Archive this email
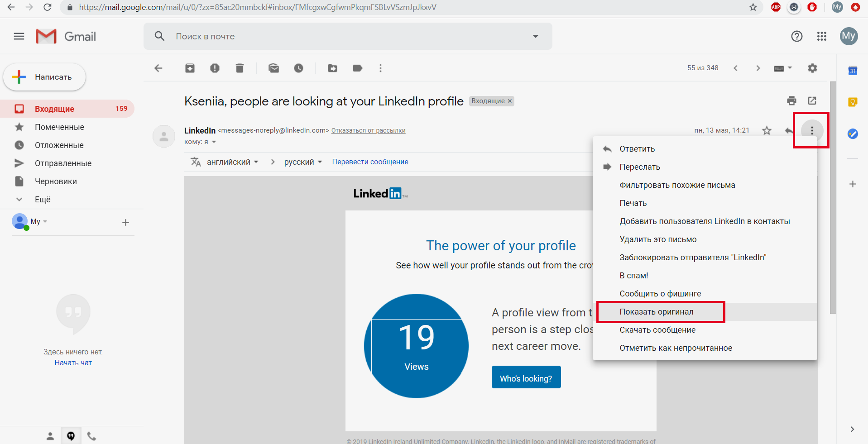 point(190,68)
